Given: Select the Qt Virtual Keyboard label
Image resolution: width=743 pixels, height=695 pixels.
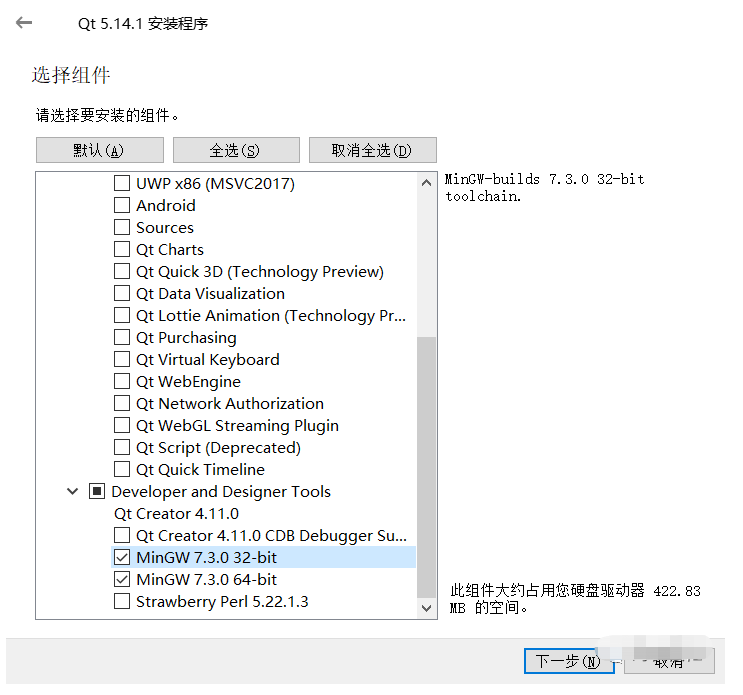Looking at the screenshot, I should [x=208, y=360].
